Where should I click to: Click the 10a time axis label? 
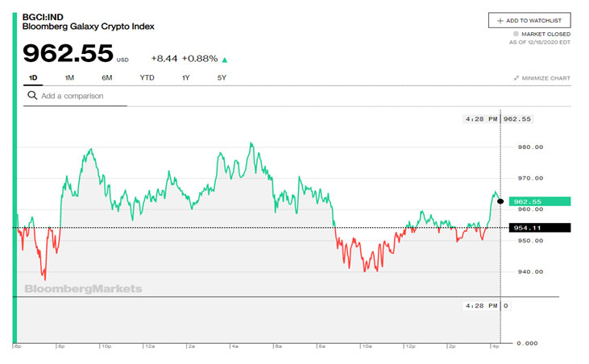(367, 346)
